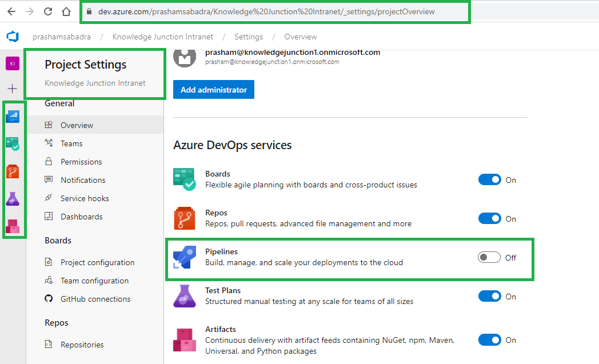Viewport: 599px width, 364px height.
Task: Open Dashboards settings
Action: [x=95, y=217]
